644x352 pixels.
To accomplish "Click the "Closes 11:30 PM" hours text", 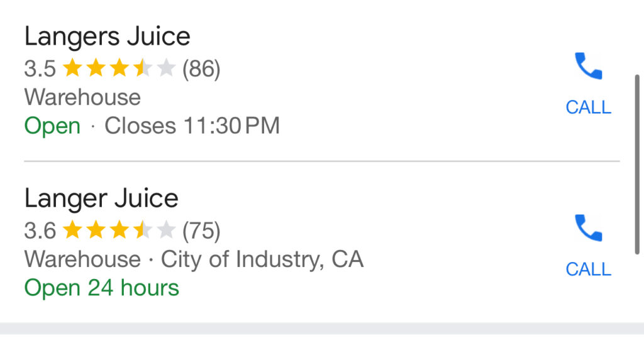I will point(192,126).
